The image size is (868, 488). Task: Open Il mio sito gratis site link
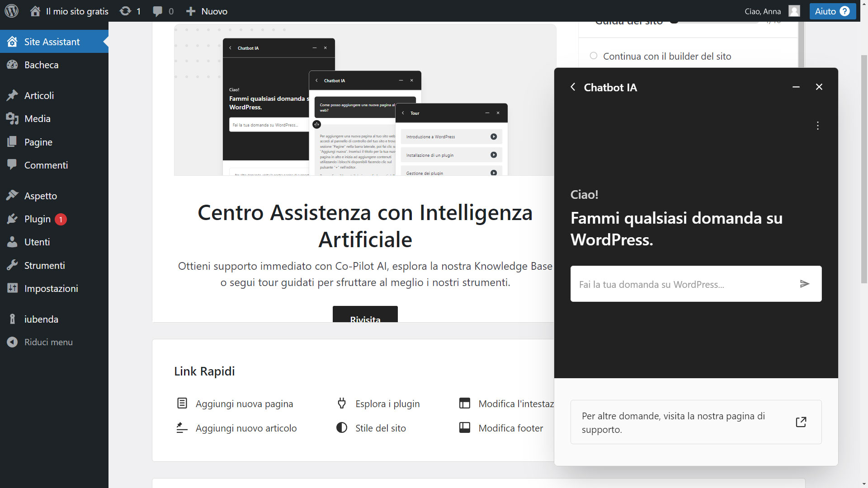pos(69,11)
